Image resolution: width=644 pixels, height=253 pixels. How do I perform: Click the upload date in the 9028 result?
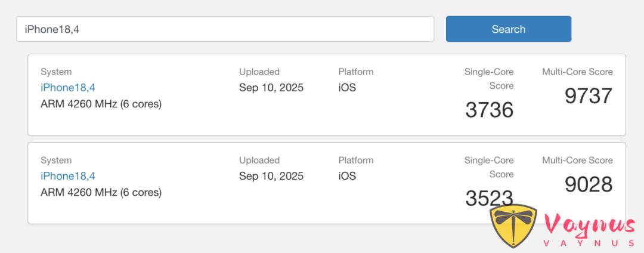pos(271,176)
